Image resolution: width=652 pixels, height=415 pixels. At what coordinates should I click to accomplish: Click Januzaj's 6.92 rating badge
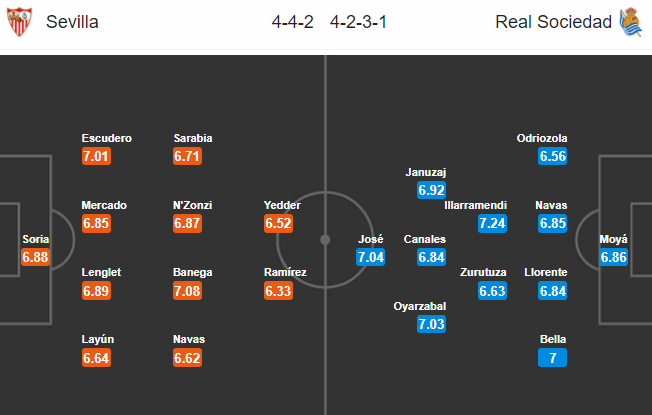click(432, 188)
